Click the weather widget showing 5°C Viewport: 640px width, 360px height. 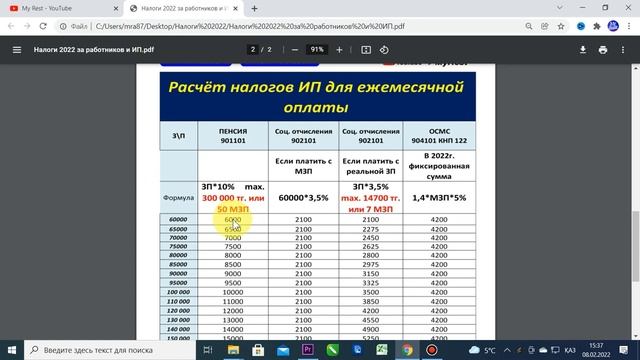click(482, 350)
